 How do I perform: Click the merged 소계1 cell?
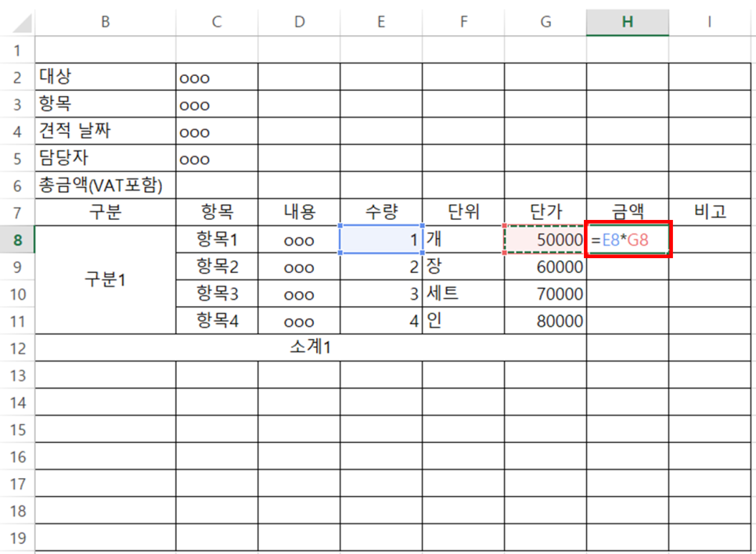tap(311, 347)
